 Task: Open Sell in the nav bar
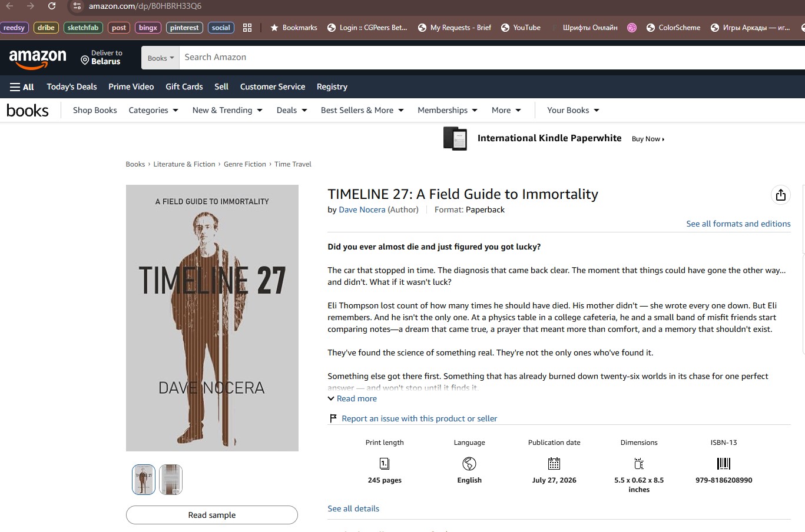pos(221,87)
